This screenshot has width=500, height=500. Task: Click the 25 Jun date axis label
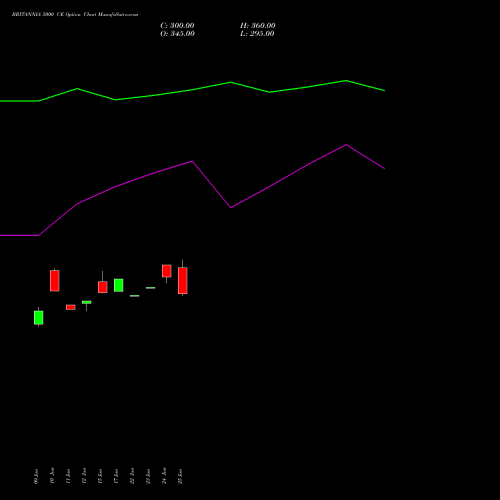[x=180, y=476]
